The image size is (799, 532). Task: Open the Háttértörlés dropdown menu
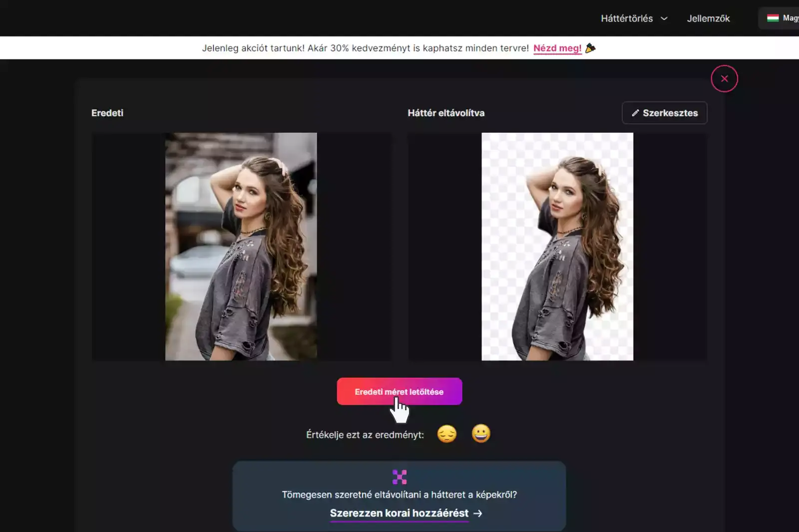(x=634, y=18)
